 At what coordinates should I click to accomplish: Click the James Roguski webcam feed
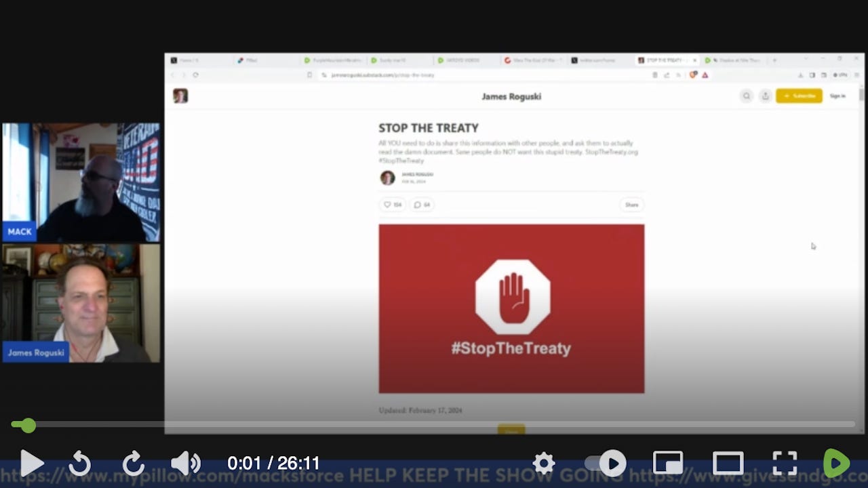81,303
